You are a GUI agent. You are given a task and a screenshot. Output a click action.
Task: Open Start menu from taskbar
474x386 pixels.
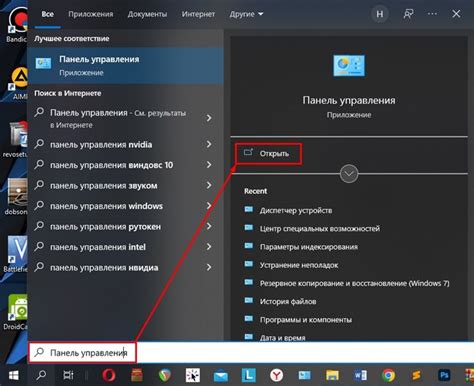[x=13, y=376]
